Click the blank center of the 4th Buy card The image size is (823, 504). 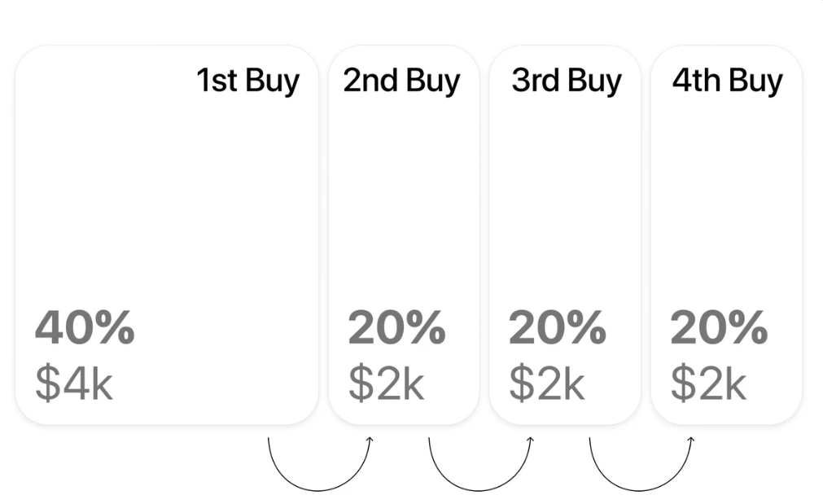point(725,204)
